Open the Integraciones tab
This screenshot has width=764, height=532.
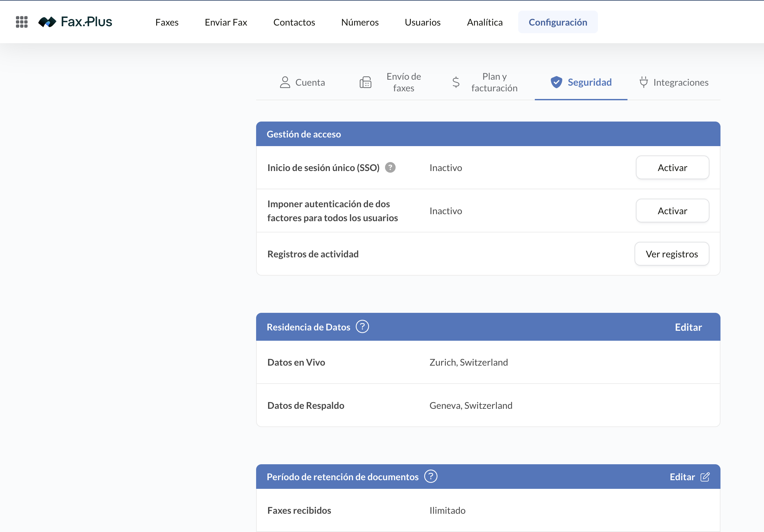coord(674,82)
